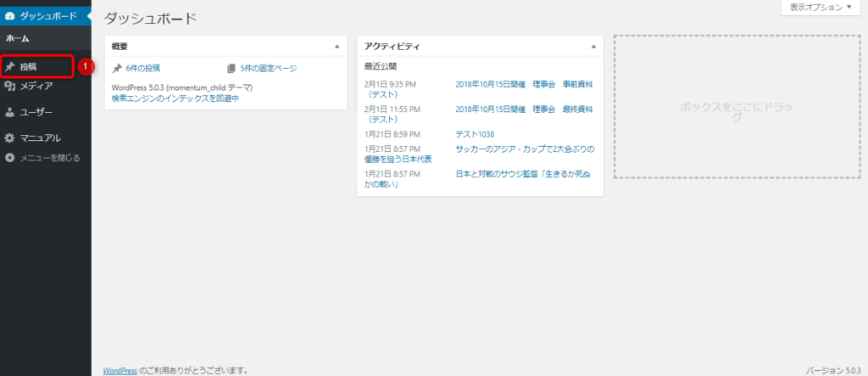This screenshot has height=376, width=868.
Task: Click the Dashboard gauge icon in sidebar
Action: click(x=9, y=16)
